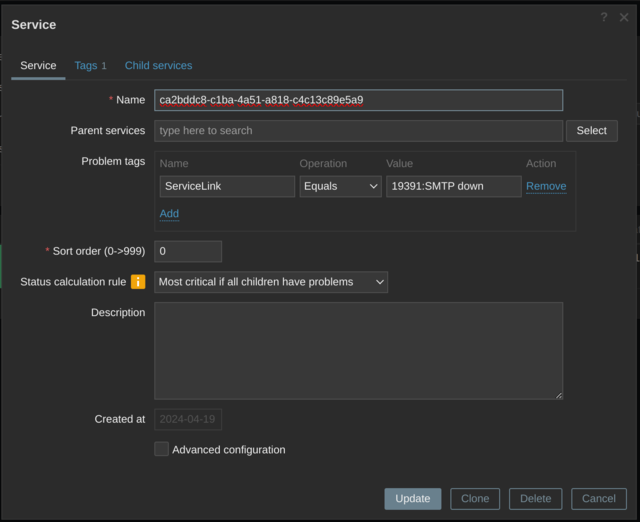
Task: Click the Clone button
Action: click(475, 499)
